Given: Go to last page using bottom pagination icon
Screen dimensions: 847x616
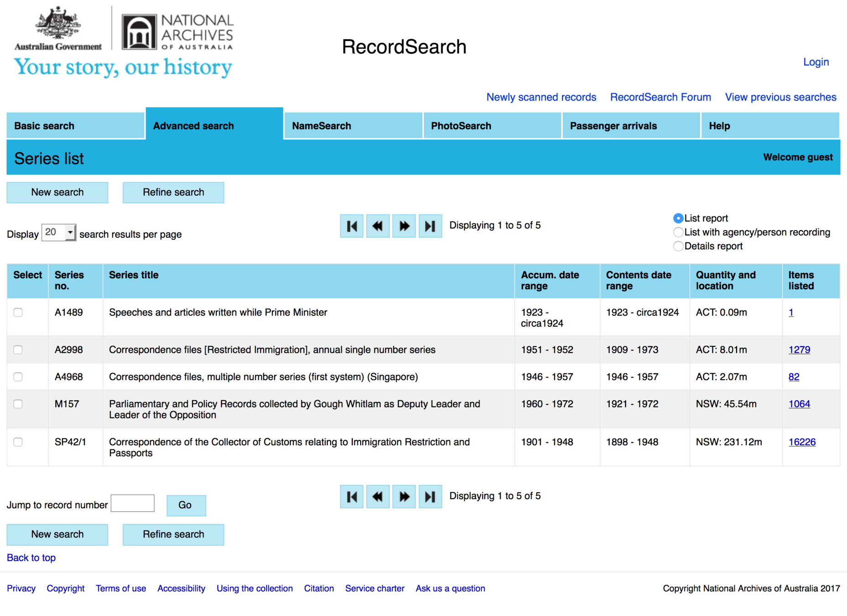Looking at the screenshot, I should click(x=430, y=496).
